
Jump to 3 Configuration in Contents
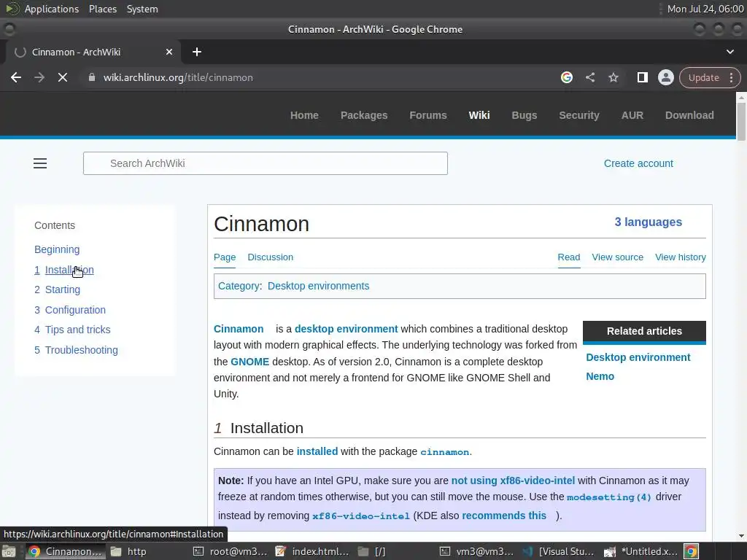70,310
